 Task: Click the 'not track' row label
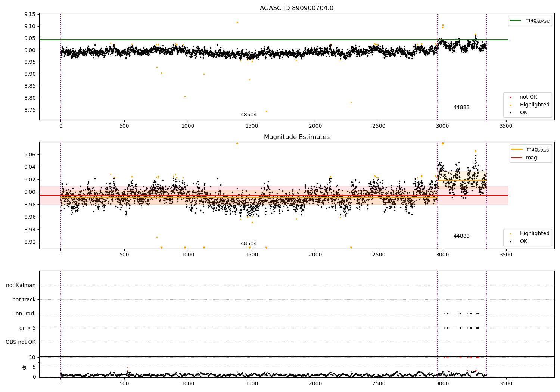point(24,300)
